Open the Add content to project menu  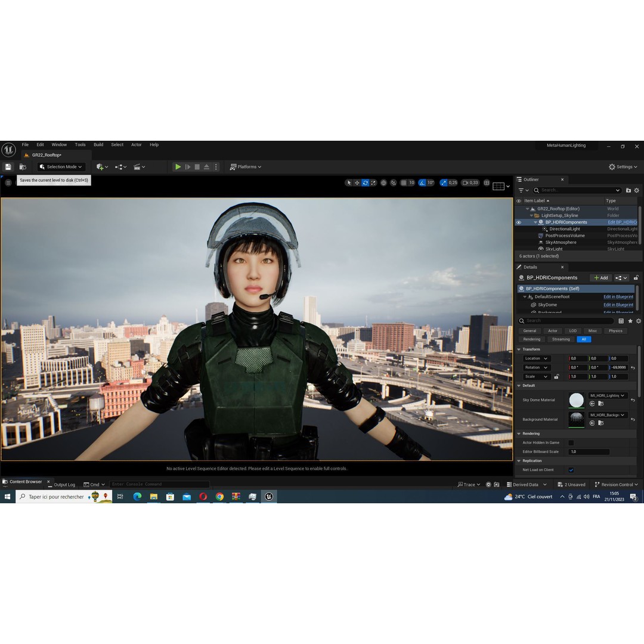pos(102,167)
